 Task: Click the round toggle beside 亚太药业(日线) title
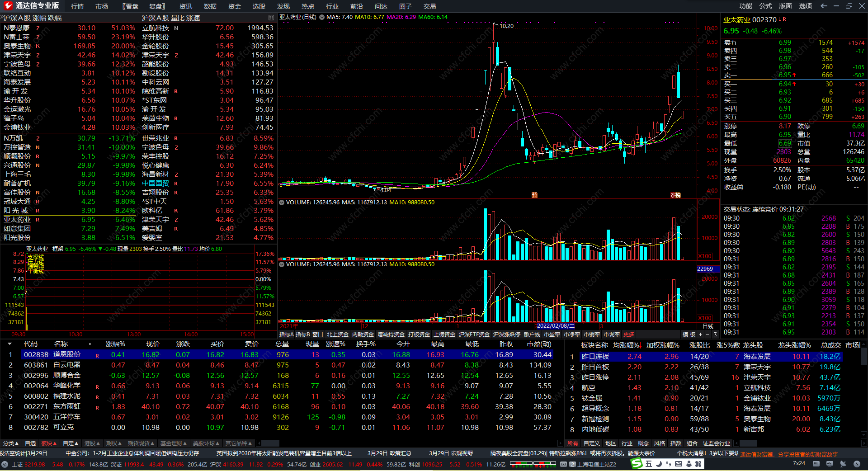(x=322, y=17)
